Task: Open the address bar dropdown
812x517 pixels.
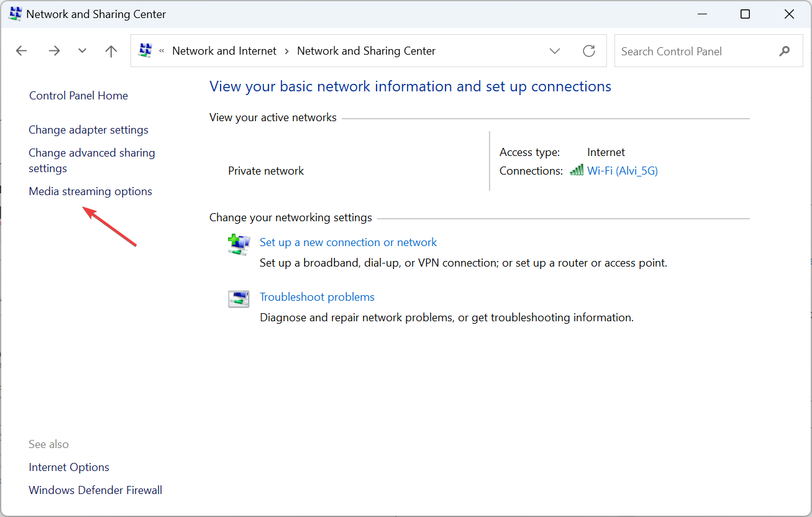Action: [x=555, y=50]
